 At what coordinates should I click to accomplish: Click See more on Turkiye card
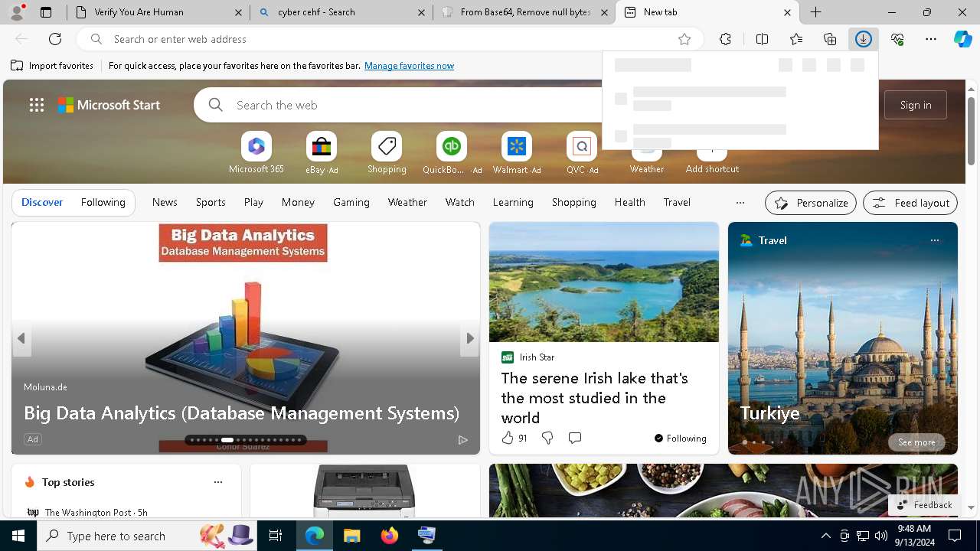(x=916, y=442)
